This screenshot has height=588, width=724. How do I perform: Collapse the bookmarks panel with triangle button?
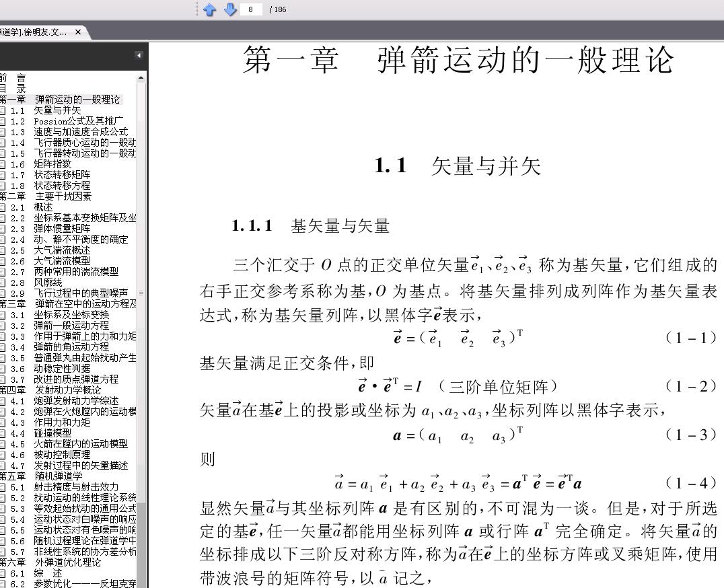point(139,55)
